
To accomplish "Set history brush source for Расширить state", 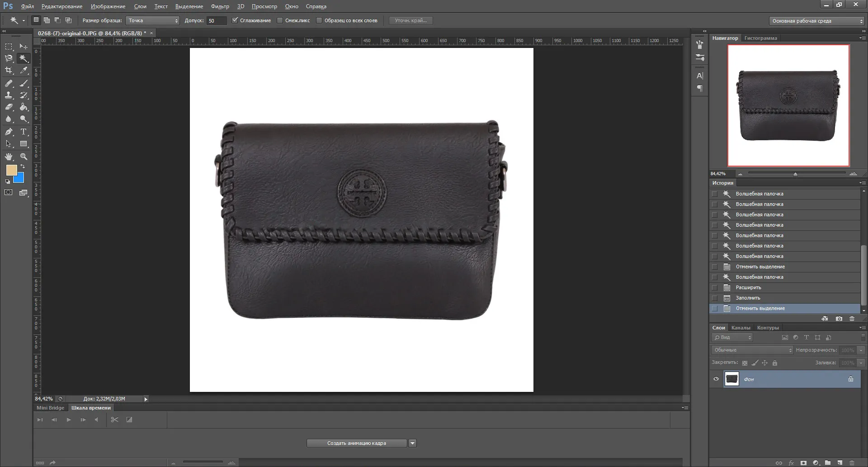I will pos(714,287).
